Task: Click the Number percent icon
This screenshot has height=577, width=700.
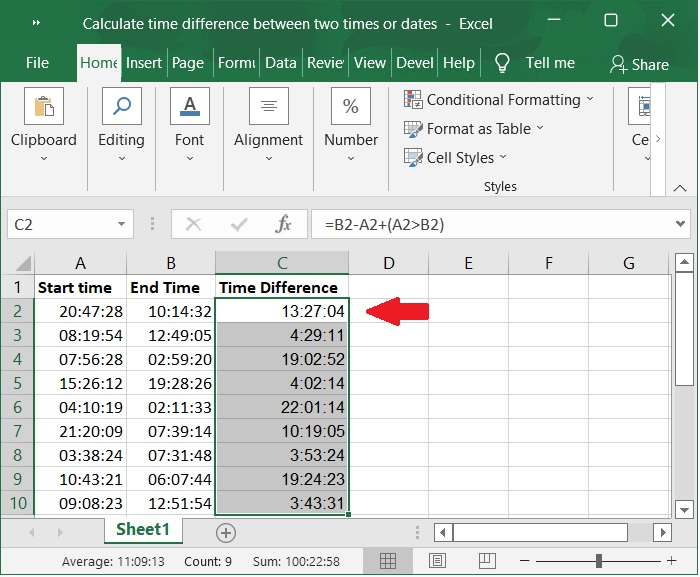Action: tap(351, 107)
